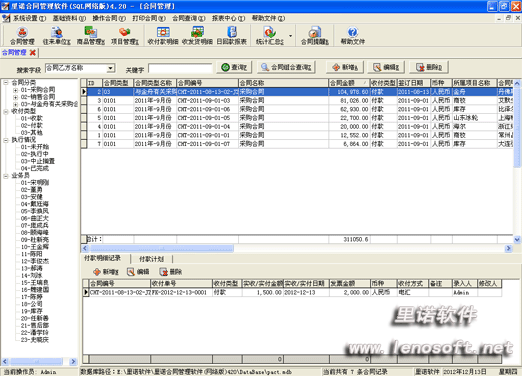Open the 合同查询 menu
This screenshot has height=376, width=522.
[189, 18]
